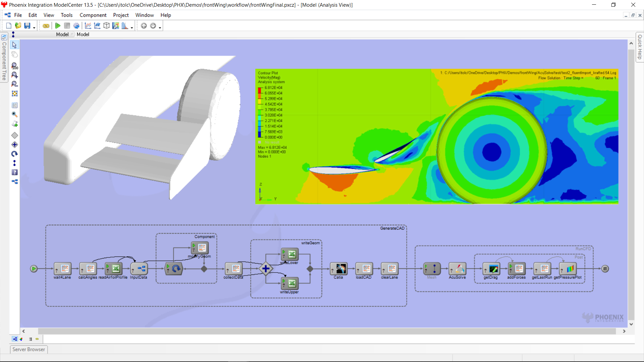Toggle the analysis view button at bottom-left
The image size is (644, 362).
(15, 339)
